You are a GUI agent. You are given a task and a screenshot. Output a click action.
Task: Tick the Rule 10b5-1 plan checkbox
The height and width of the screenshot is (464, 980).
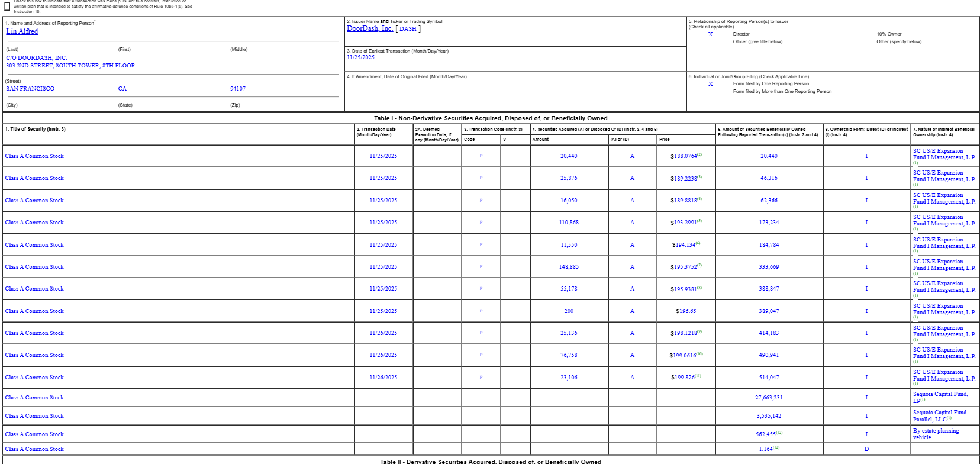(x=7, y=7)
